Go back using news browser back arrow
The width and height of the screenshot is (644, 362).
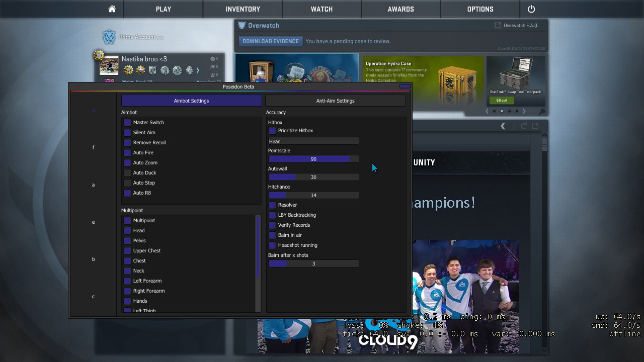[x=503, y=126]
